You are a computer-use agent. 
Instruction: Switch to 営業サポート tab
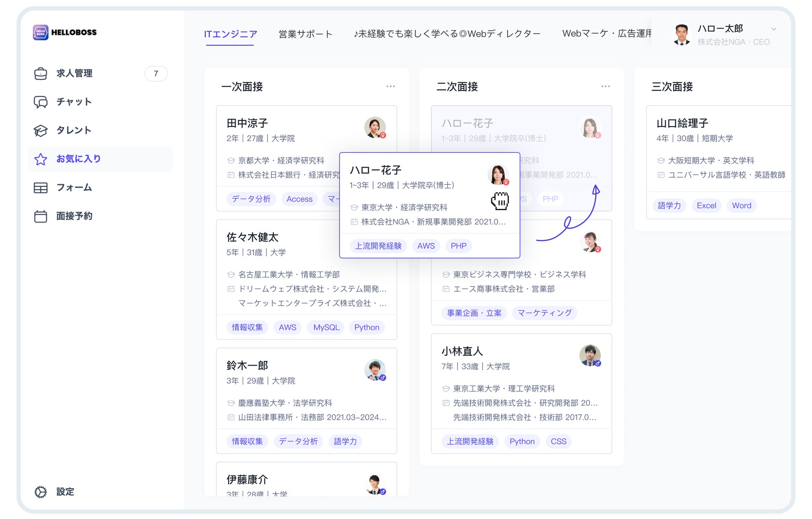click(305, 34)
